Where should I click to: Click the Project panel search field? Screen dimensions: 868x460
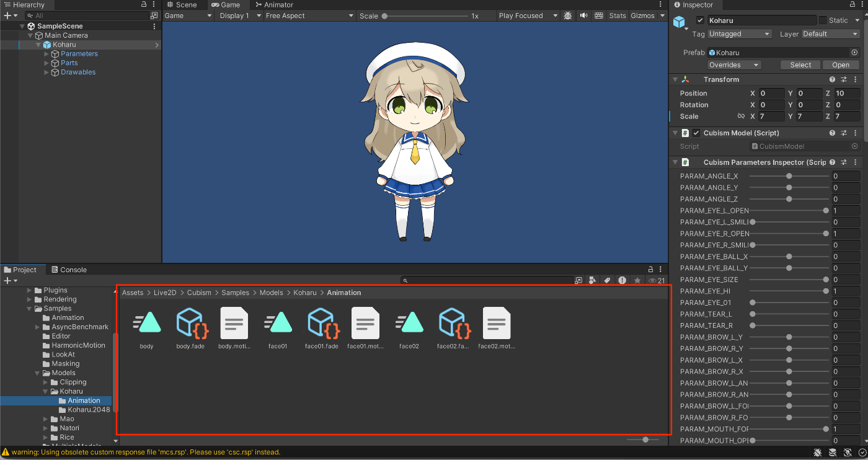point(492,280)
